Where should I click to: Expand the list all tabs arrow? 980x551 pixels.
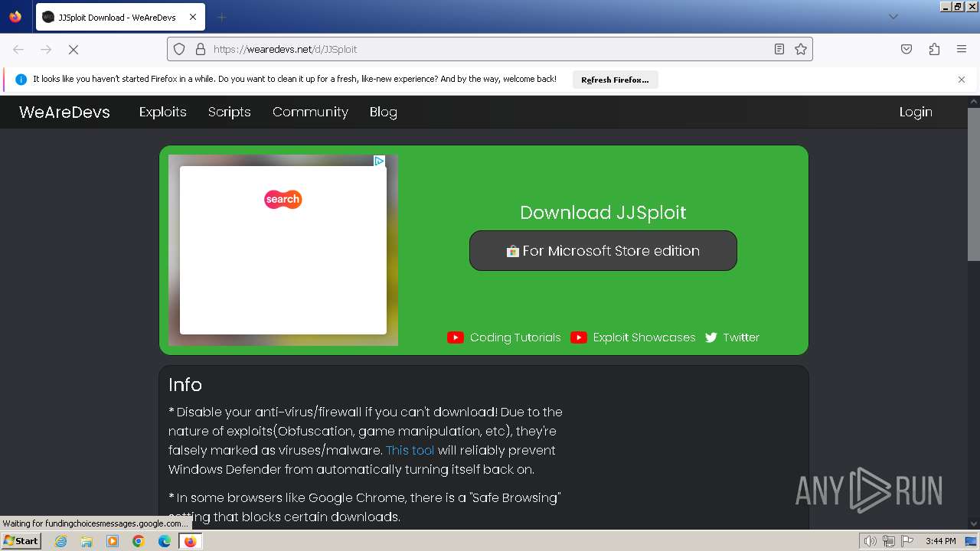(893, 17)
